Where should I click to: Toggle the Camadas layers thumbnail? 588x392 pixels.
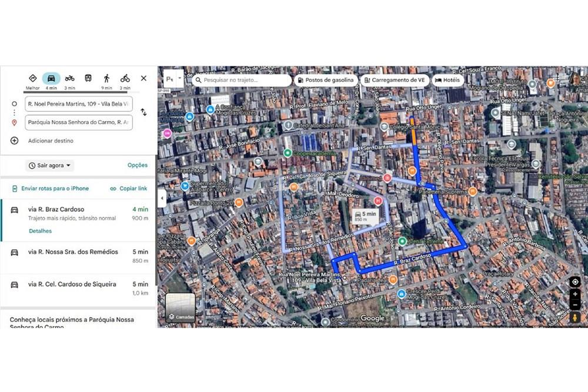point(180,307)
